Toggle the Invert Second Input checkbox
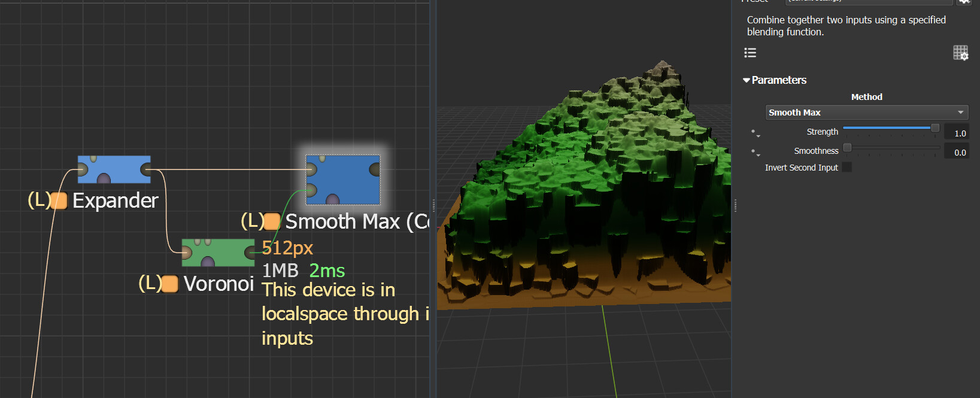 [846, 168]
